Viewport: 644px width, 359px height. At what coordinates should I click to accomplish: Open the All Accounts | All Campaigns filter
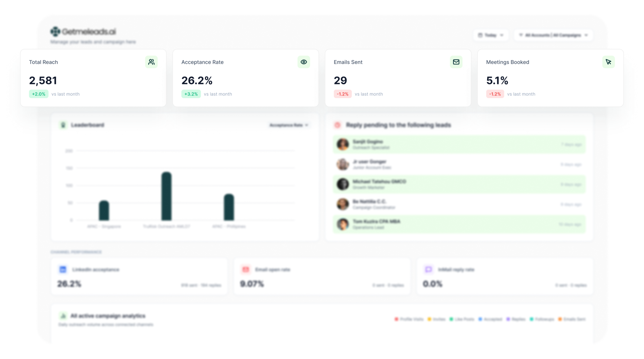click(553, 35)
